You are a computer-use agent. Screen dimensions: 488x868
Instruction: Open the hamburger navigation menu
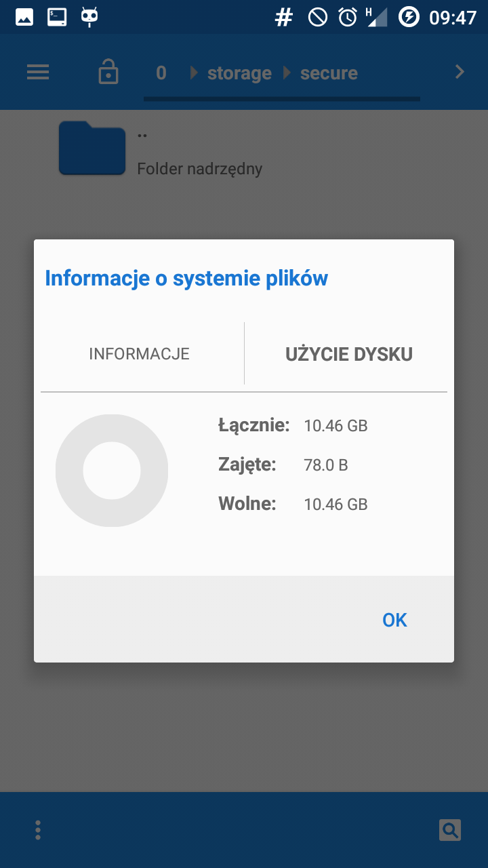pos(38,72)
